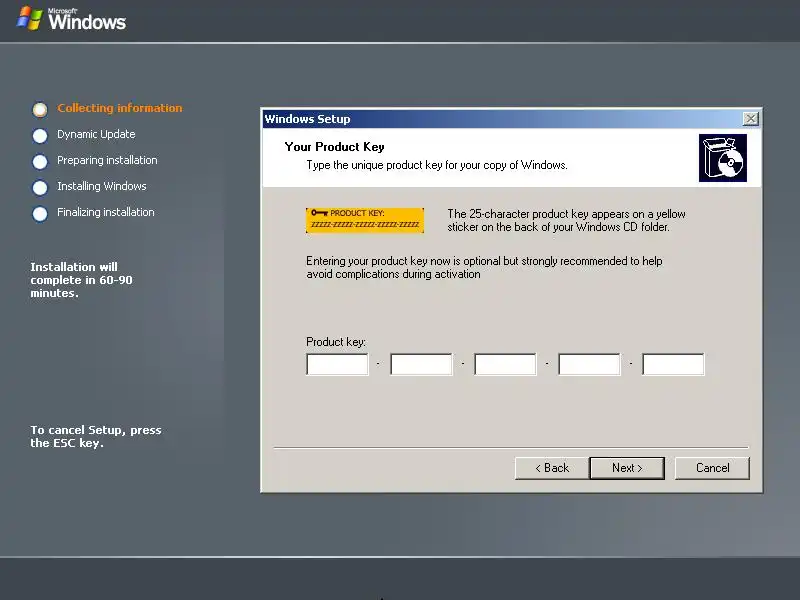The height and width of the screenshot is (600, 800).
Task: Focus the second product key field
Action: click(421, 364)
